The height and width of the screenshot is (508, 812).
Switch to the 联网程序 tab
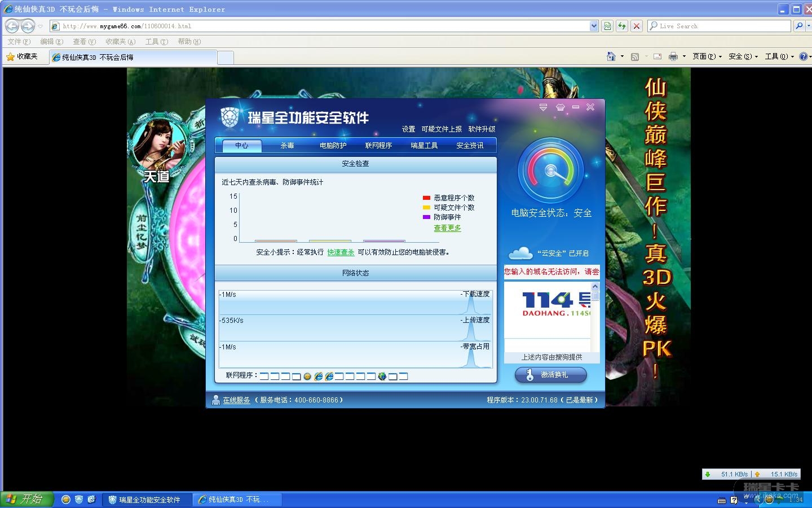(x=378, y=146)
